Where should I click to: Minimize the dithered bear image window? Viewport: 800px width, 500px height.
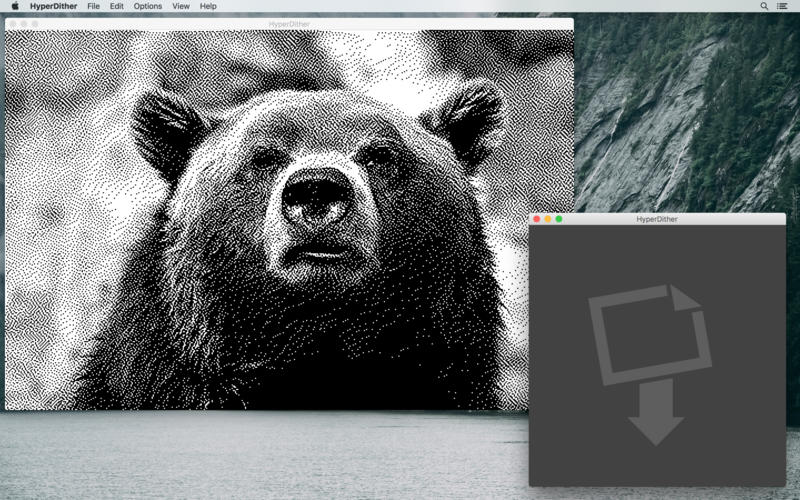point(24,24)
